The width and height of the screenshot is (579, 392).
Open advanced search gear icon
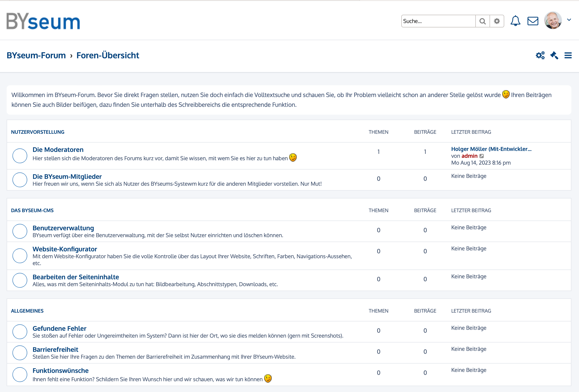[x=497, y=21]
